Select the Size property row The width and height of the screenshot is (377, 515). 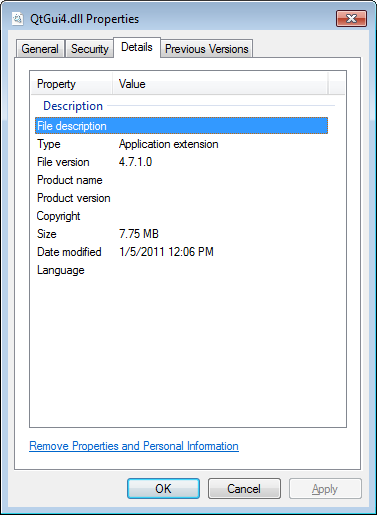[181, 234]
